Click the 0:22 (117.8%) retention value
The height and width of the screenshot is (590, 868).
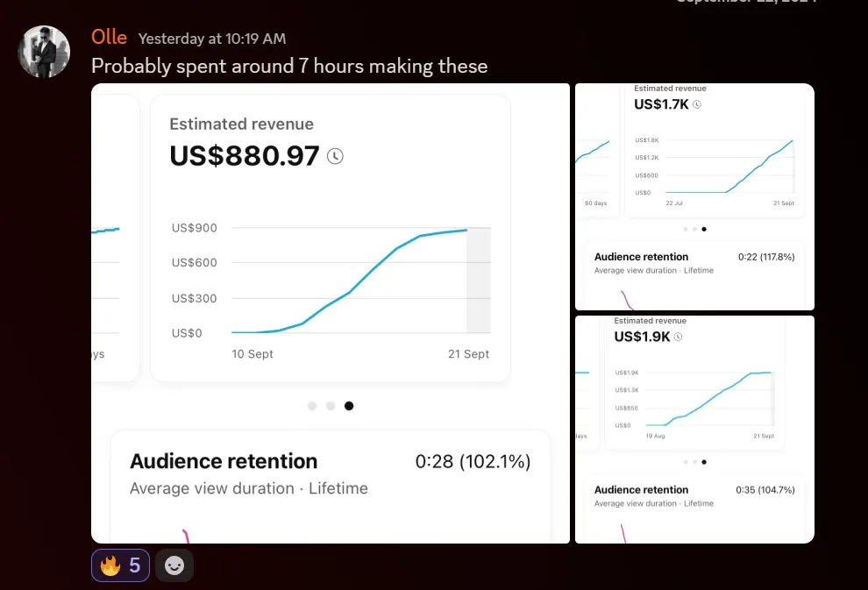(x=766, y=257)
